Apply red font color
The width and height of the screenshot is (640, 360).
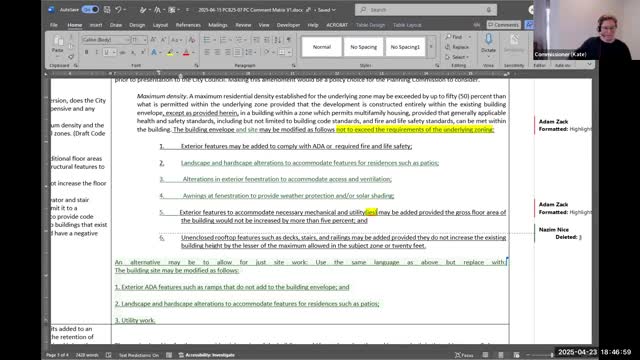tap(186, 52)
